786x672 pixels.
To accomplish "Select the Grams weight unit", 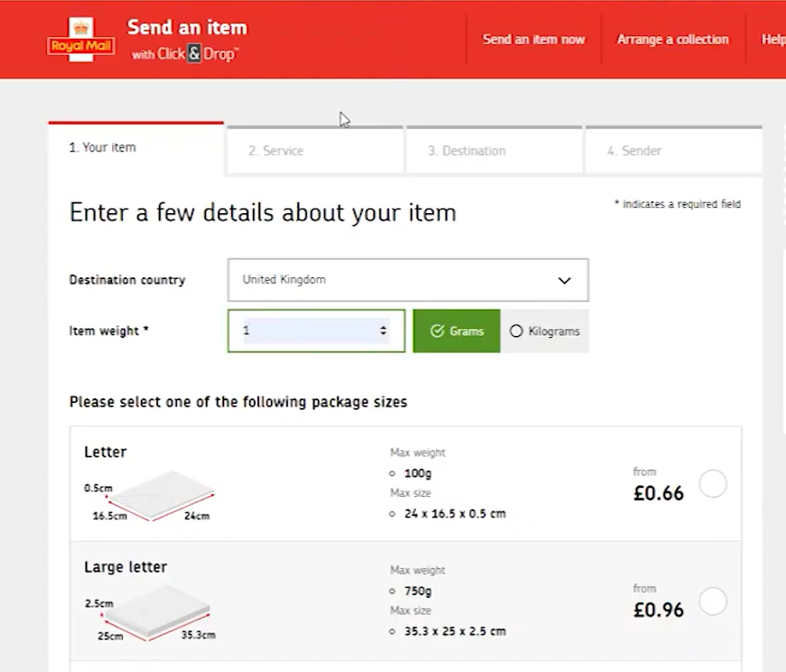I will coord(456,331).
